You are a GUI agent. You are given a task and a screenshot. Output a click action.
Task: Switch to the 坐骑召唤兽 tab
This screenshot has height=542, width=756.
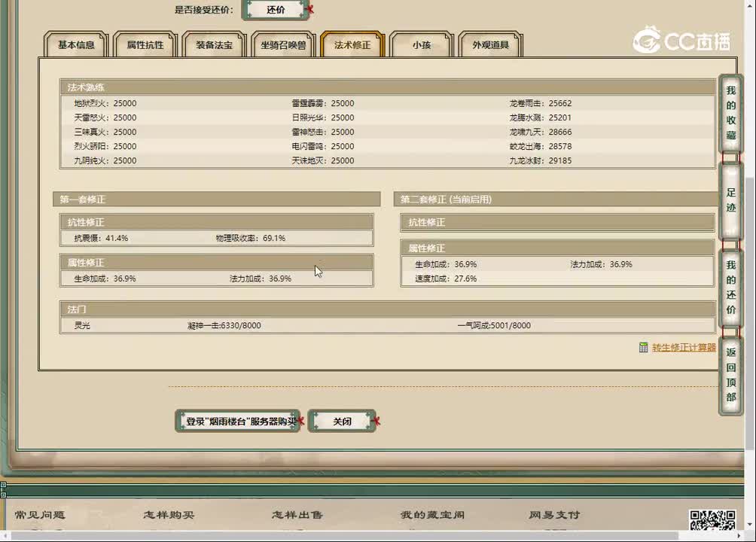point(282,44)
